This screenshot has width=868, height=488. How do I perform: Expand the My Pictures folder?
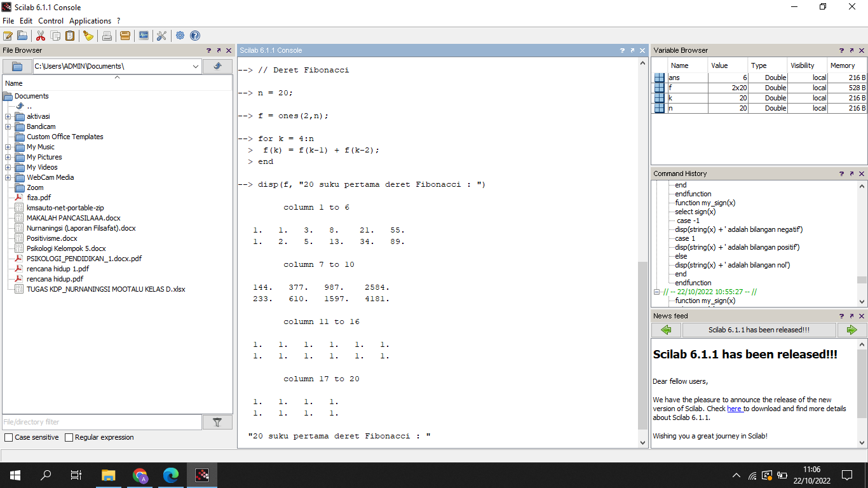[x=8, y=157]
